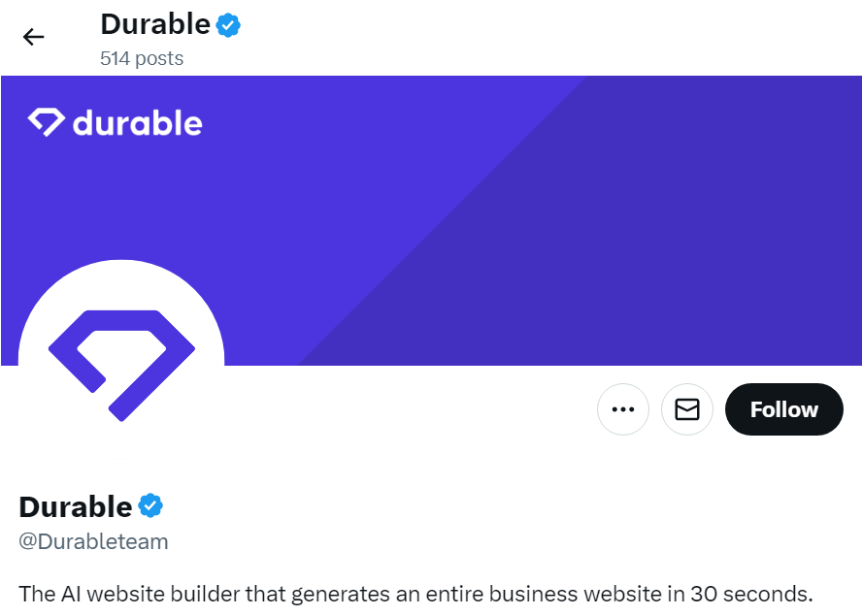Viewport: 863px width, 616px height.
Task: Click the "514 posts" count
Action: (x=142, y=58)
